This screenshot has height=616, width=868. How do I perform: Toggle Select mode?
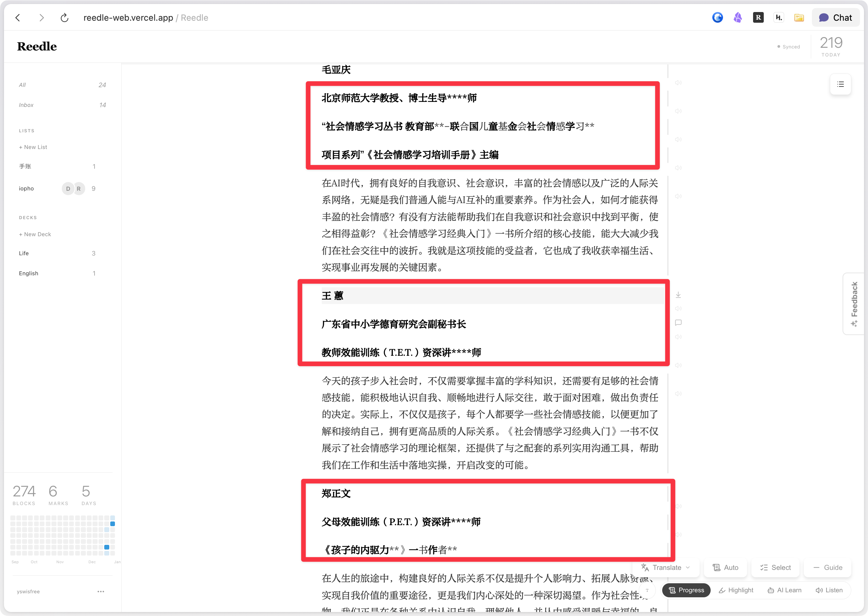point(775,568)
